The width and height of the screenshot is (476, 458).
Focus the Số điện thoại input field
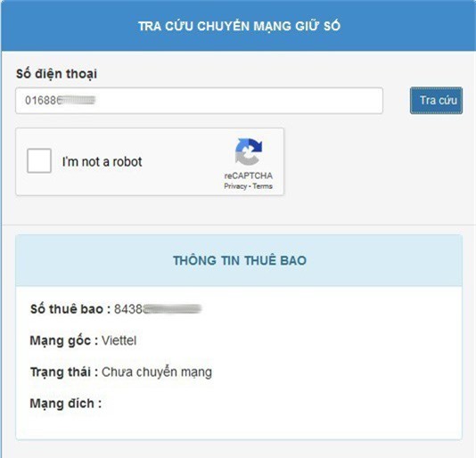(x=199, y=101)
